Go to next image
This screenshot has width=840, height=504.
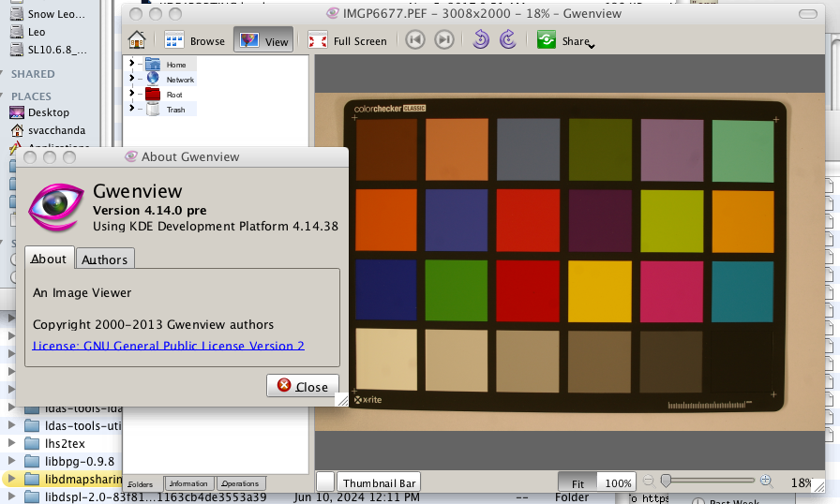coord(444,39)
